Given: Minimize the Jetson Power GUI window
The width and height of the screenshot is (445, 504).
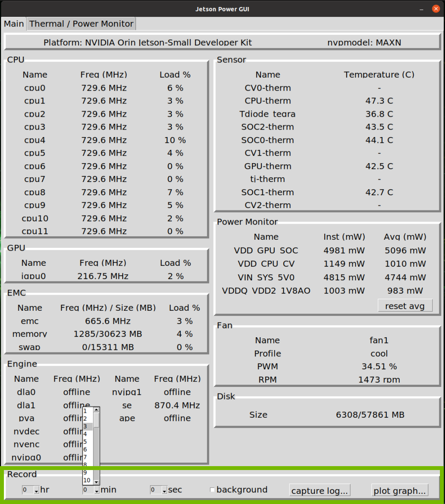Looking at the screenshot, I should [422, 9].
